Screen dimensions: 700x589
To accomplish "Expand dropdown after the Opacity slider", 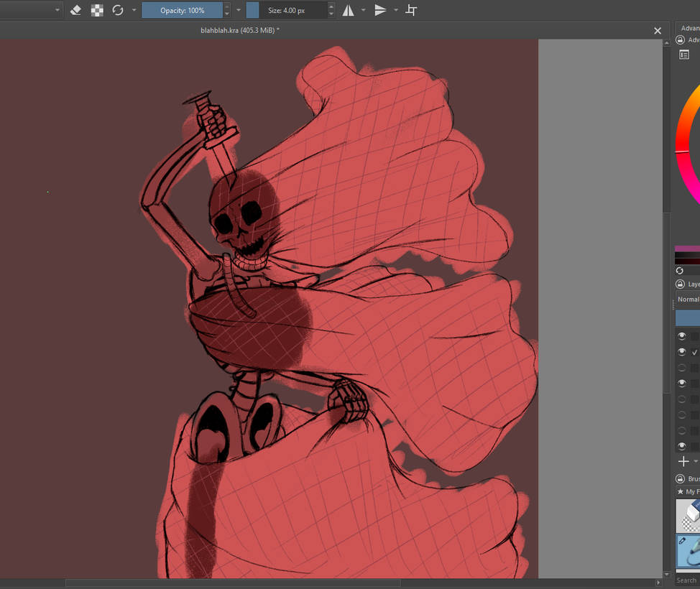I will 239,10.
